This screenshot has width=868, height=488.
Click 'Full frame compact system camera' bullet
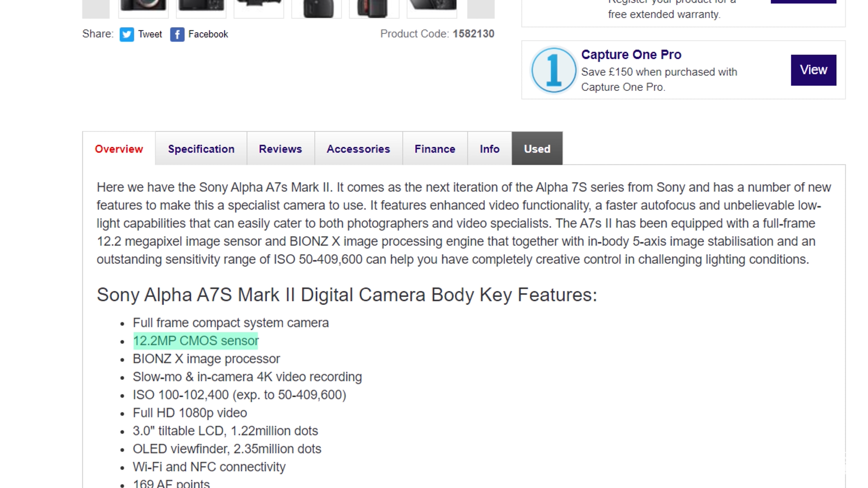point(231,323)
